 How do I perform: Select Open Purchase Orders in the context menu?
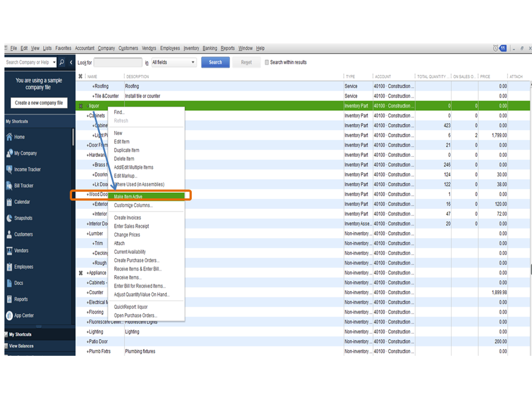tap(135, 315)
